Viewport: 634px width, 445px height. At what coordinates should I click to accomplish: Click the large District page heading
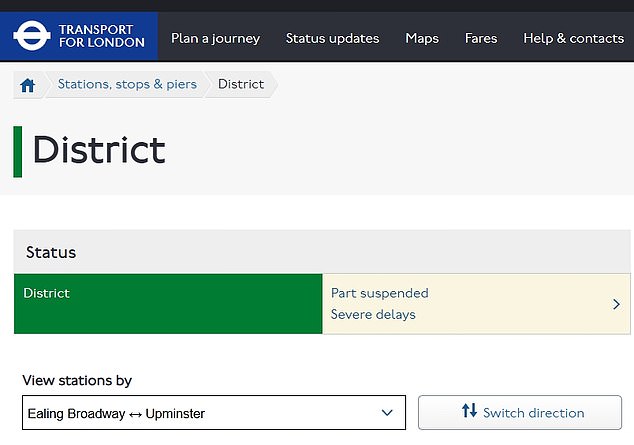pos(99,150)
